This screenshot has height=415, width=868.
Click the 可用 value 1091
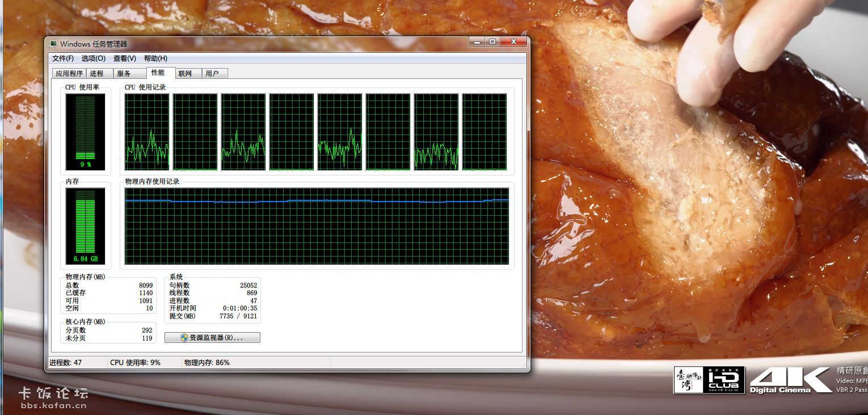146,301
